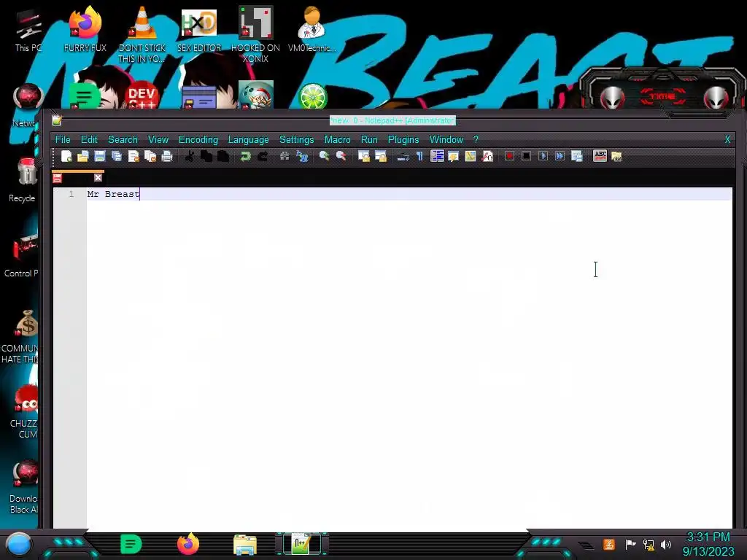Open the Edit menu

click(89, 139)
